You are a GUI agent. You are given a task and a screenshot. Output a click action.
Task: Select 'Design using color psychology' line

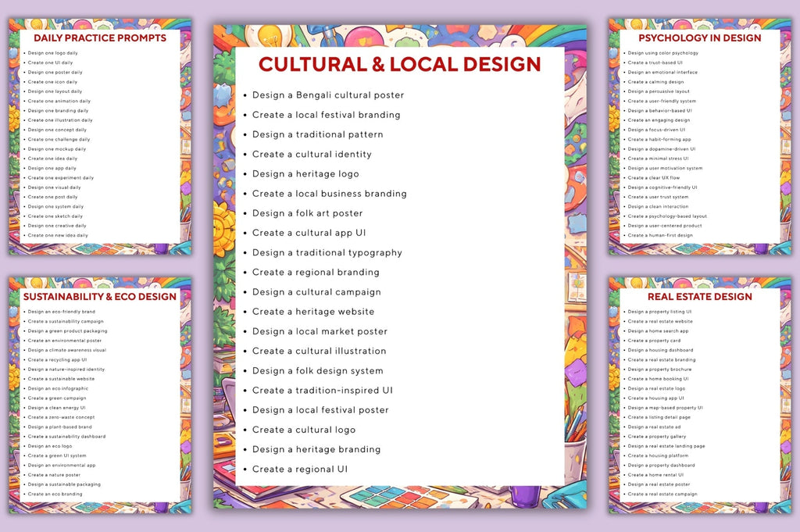click(x=662, y=53)
